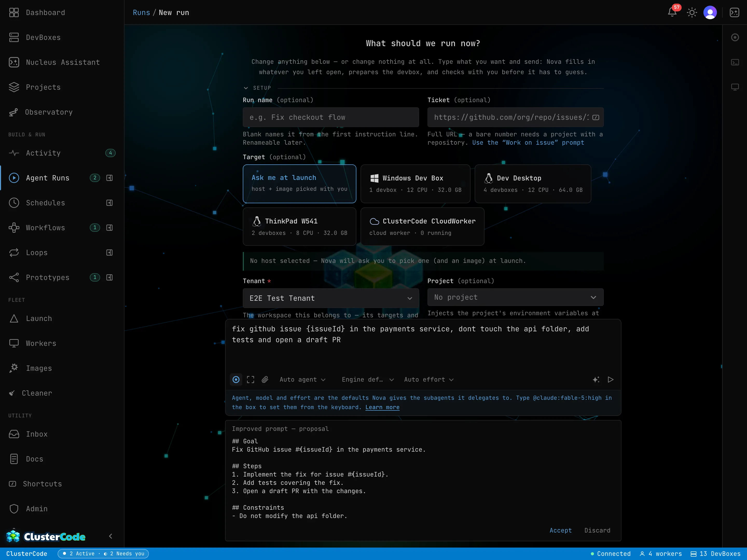Viewport: 747px width, 560px height.
Task: Toggle the light theme sun icon
Action: (691, 12)
